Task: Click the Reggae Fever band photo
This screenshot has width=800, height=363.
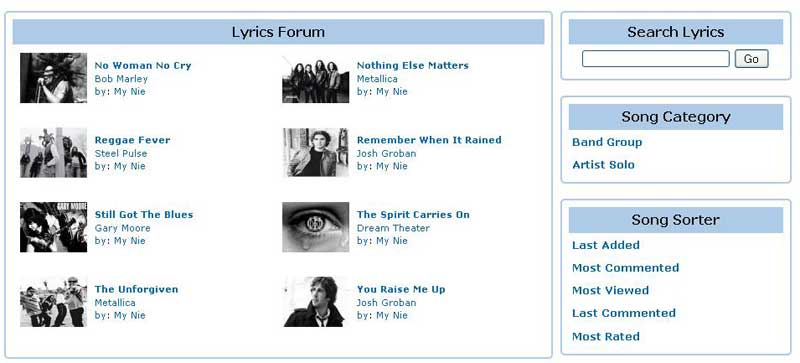Action: pyautogui.click(x=54, y=153)
